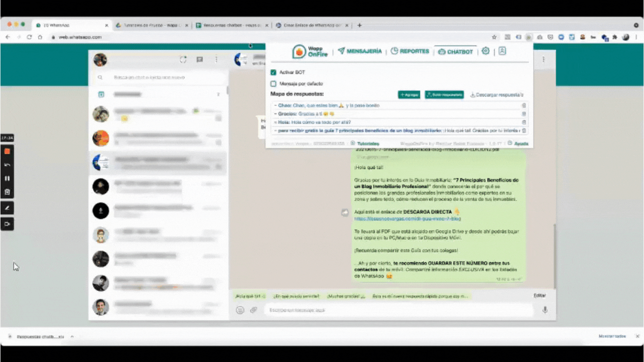
Task: Click Descargar respuestas link
Action: pos(497,95)
